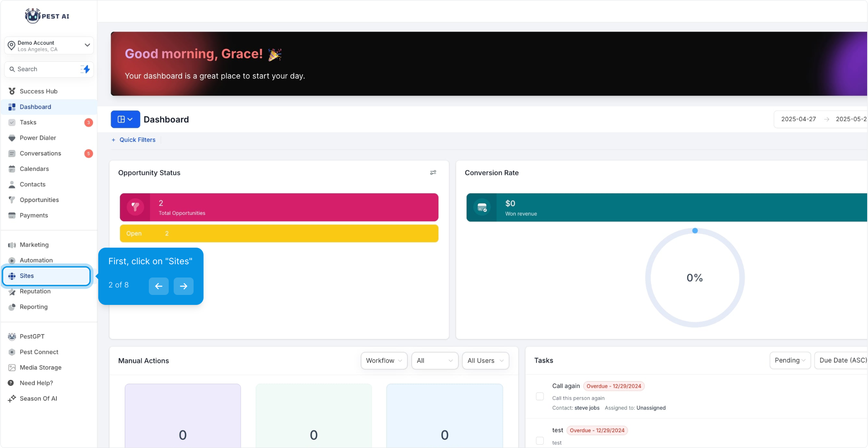Click the lightning bolt icon in Search
Screen dimensions: 868x448
click(85, 69)
